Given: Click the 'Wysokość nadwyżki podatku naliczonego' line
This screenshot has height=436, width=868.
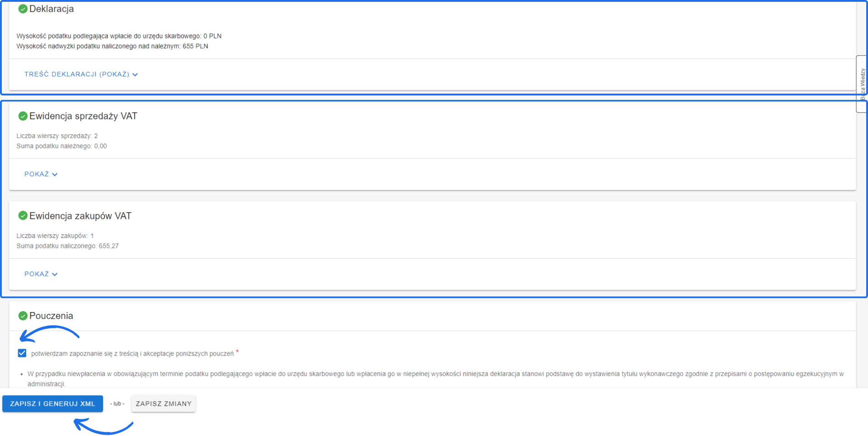Looking at the screenshot, I should click(x=112, y=46).
